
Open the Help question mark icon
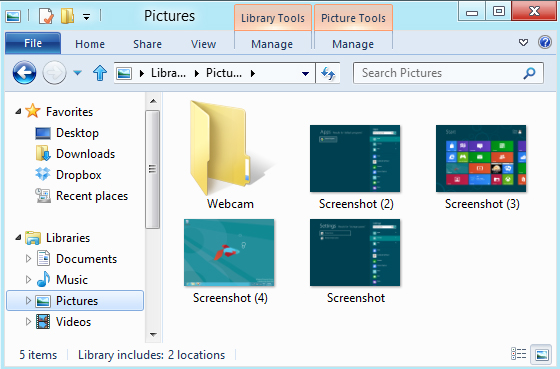point(545,43)
